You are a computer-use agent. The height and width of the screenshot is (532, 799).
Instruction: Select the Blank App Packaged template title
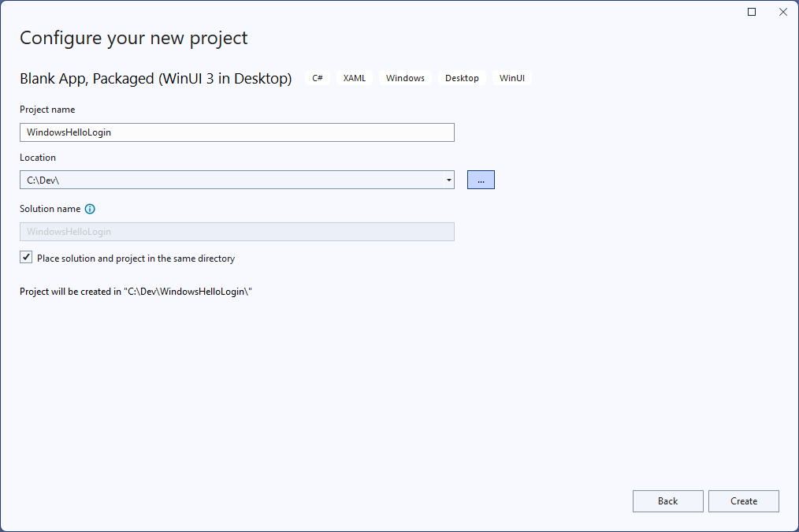tap(155, 78)
